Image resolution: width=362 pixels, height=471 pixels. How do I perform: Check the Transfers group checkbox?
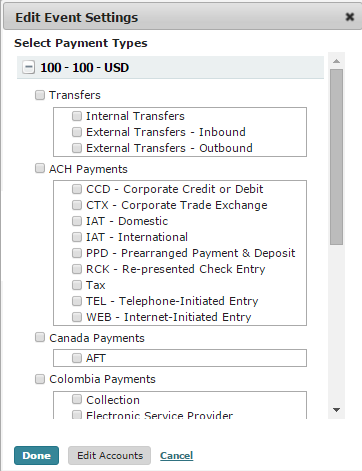coord(40,95)
